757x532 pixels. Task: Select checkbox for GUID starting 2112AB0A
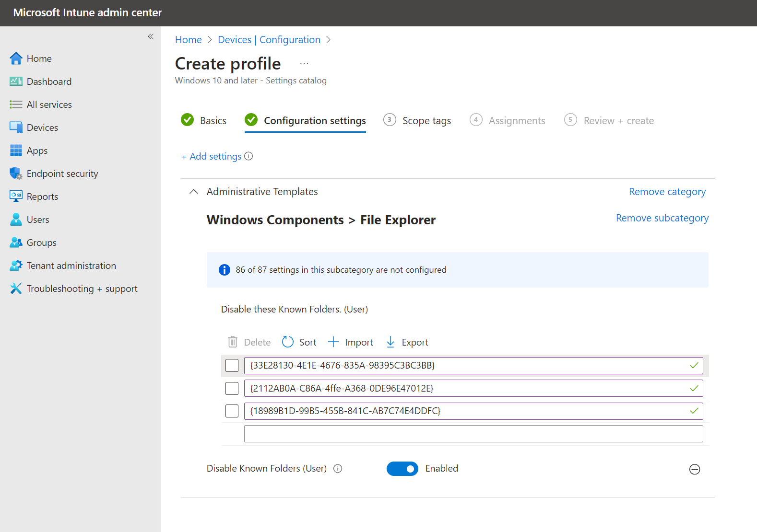232,388
